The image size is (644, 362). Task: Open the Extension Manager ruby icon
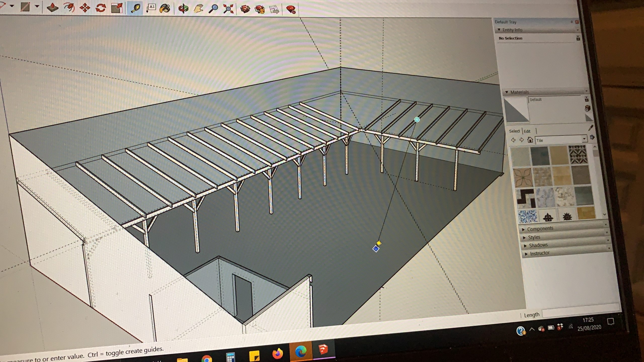[x=291, y=10]
